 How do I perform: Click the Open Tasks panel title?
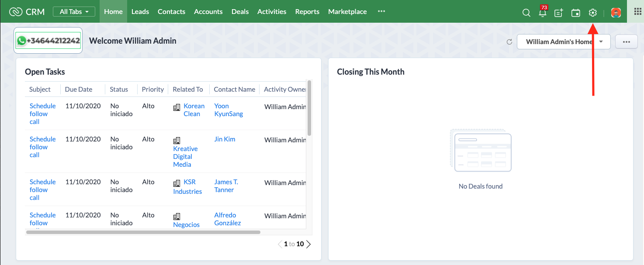[x=45, y=72]
